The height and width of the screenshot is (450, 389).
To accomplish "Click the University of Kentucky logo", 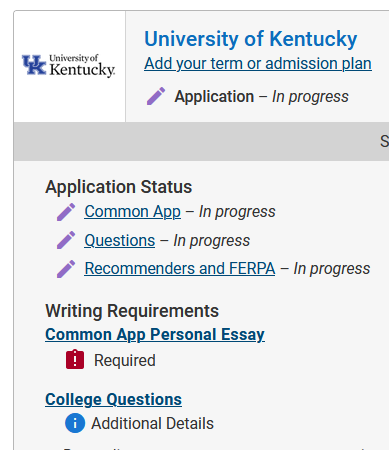I will pyautogui.click(x=69, y=66).
